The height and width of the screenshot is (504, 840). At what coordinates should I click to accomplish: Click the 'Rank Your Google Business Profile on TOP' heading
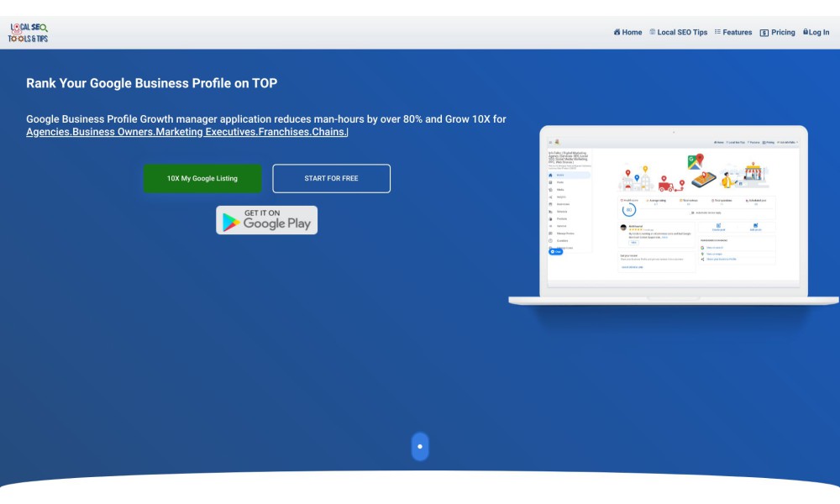[x=151, y=83]
